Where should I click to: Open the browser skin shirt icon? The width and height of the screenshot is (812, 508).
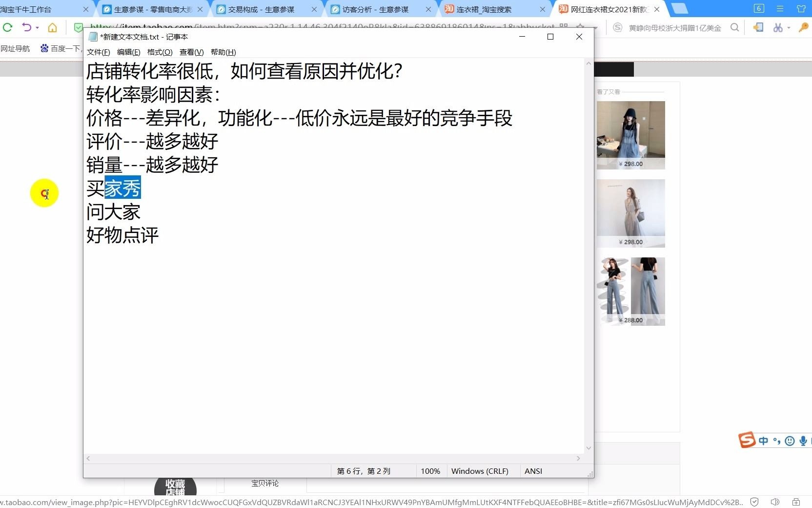coord(801,8)
